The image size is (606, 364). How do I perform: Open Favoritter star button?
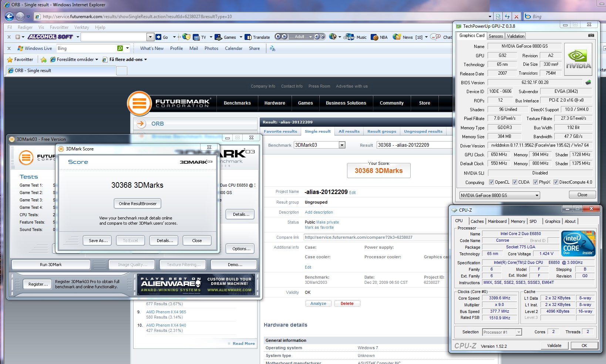pyautogui.click(x=20, y=59)
